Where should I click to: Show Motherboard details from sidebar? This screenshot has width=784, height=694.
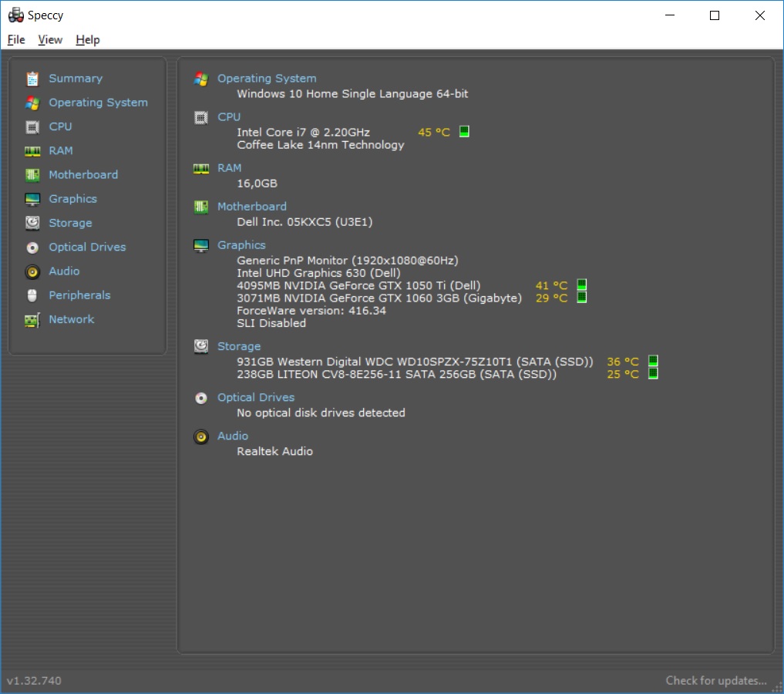point(83,174)
